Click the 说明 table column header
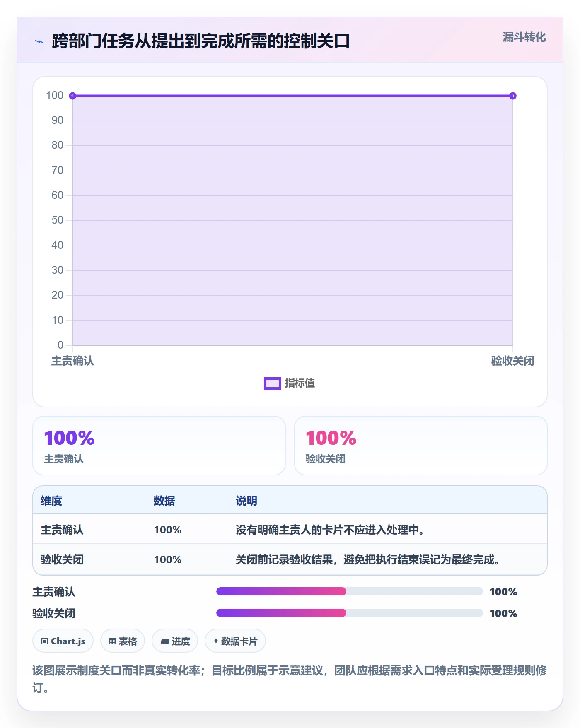580x728 pixels. (x=247, y=501)
